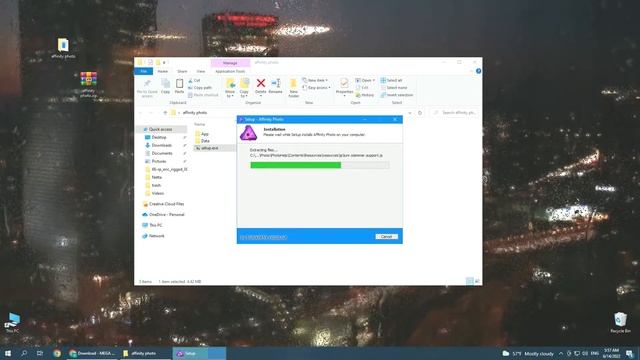Expand the New item dropdown
Screen dimensions: 640x360
click(315, 80)
